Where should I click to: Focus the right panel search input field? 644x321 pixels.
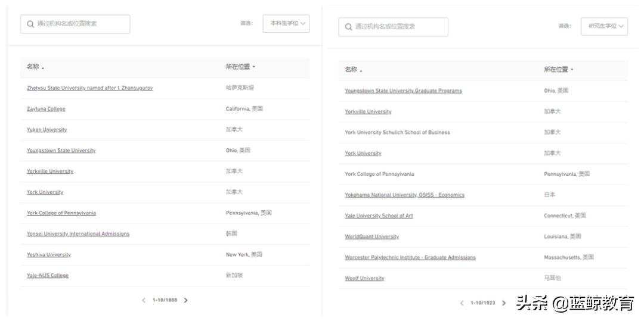click(x=393, y=27)
